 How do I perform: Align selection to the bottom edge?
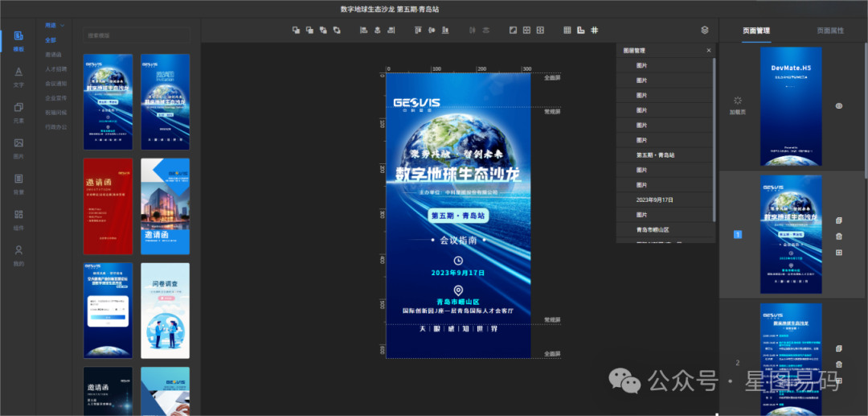(x=445, y=30)
